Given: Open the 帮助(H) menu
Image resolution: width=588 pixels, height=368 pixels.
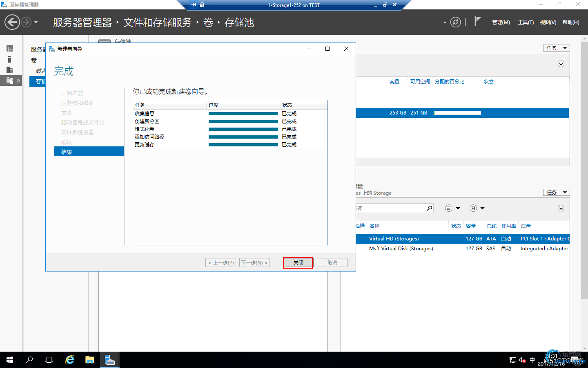Looking at the screenshot, I should click(571, 22).
